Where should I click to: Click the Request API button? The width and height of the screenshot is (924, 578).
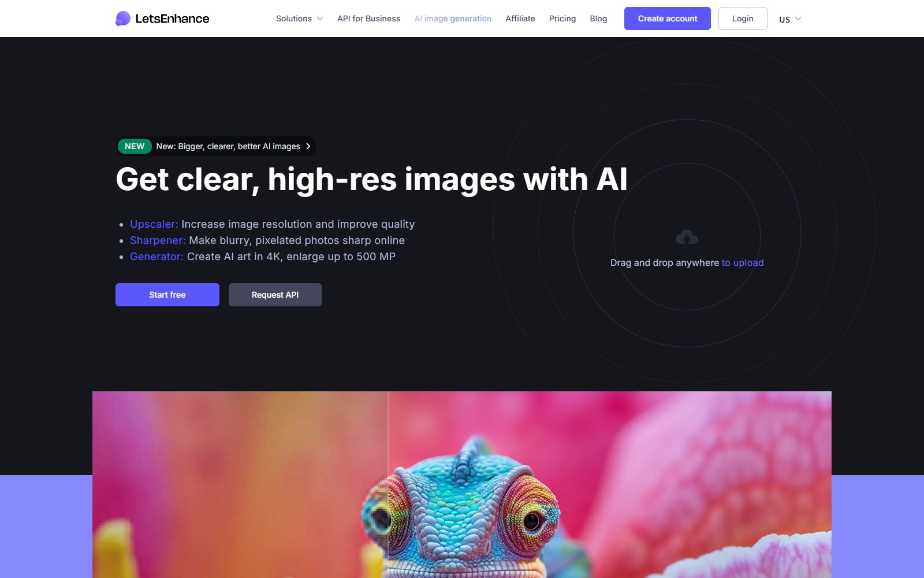pyautogui.click(x=275, y=295)
